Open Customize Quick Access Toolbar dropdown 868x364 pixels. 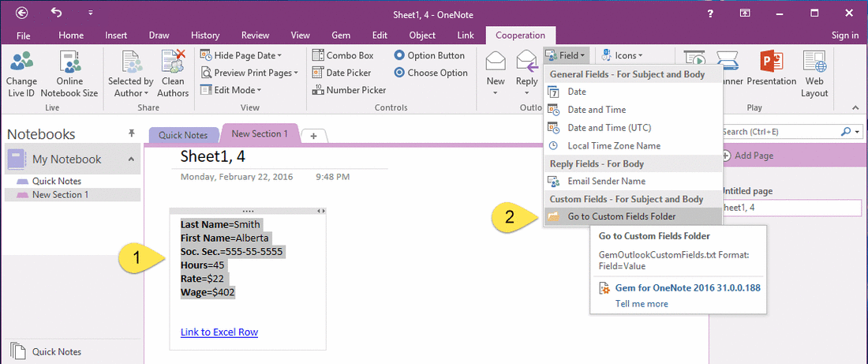(91, 13)
